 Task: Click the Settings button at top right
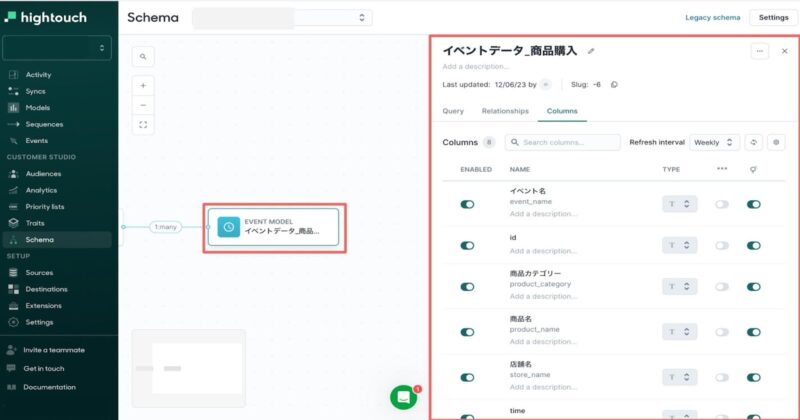(773, 17)
